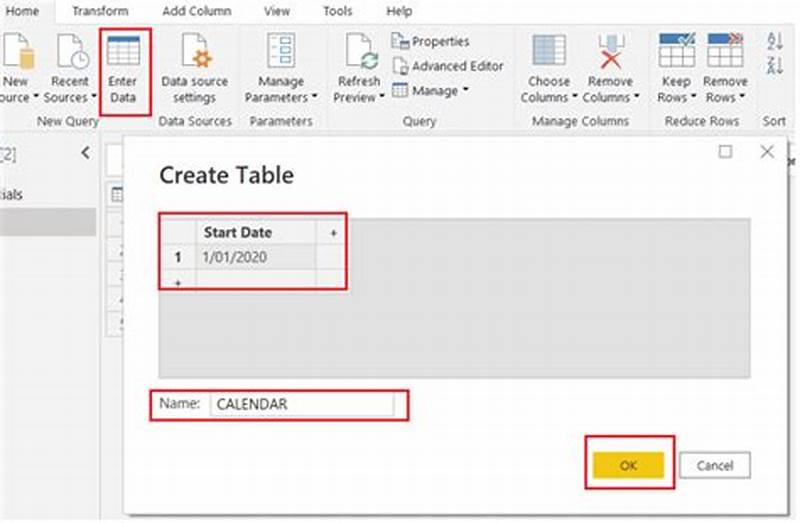
Task: Switch to the View tab
Action: 277,11
